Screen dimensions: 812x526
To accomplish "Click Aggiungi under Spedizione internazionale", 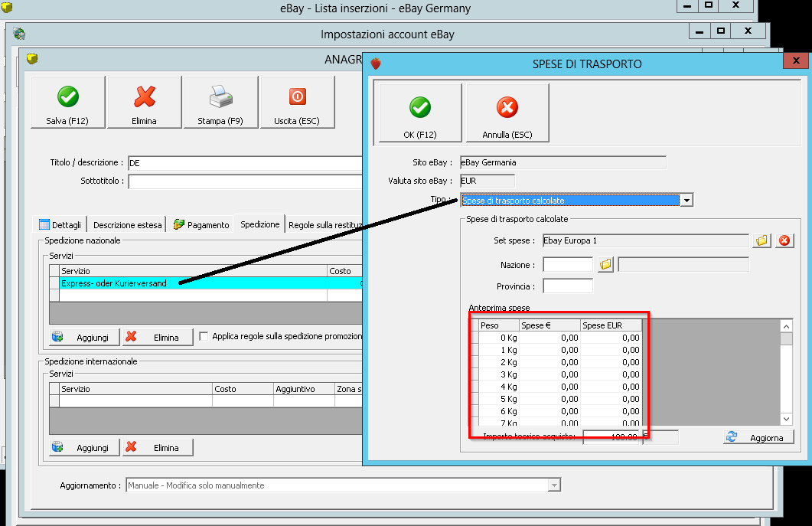I will point(84,448).
